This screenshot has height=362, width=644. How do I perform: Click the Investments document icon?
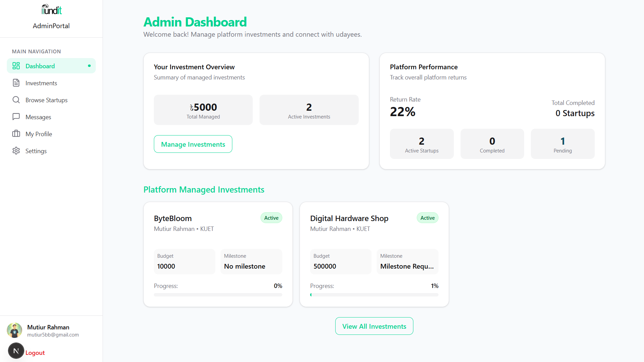point(16,83)
